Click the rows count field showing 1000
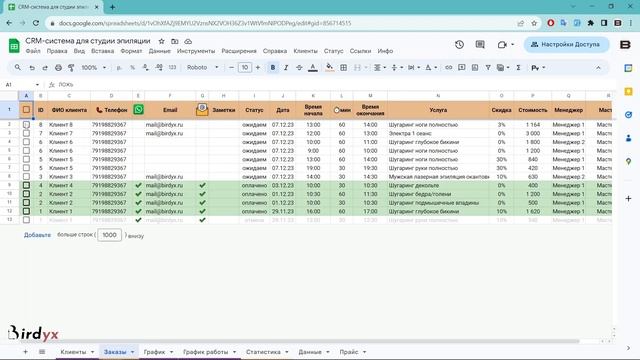Screen dimensions: 640x360 [x=109, y=235]
